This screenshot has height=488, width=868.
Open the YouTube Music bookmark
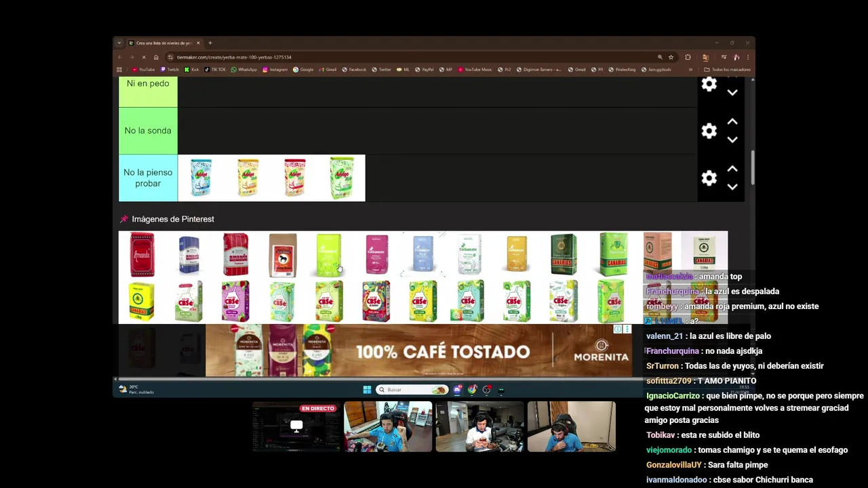point(475,69)
